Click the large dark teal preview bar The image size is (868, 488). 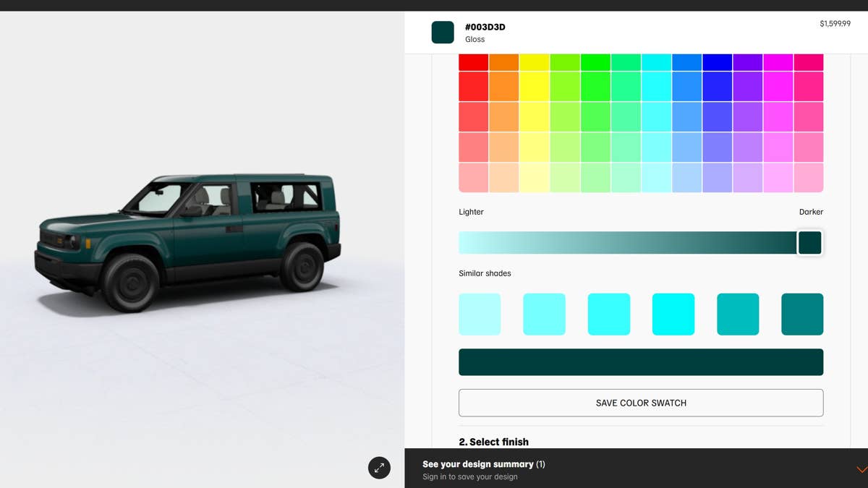641,362
